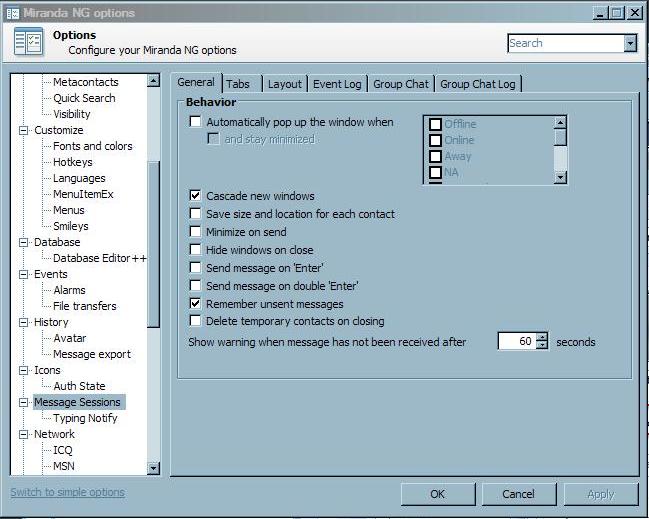Open Message export settings
Screen dimensions: 649x519
point(92,355)
